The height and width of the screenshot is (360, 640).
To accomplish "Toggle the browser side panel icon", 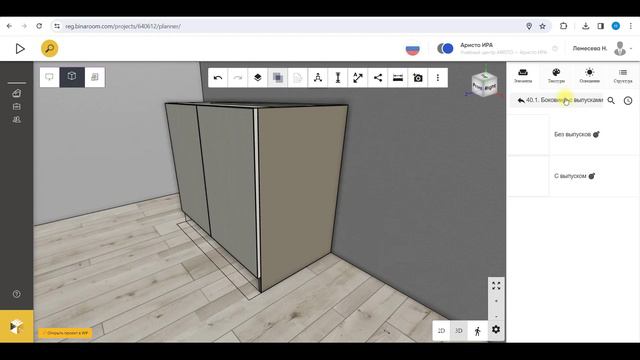I will pos(600,26).
